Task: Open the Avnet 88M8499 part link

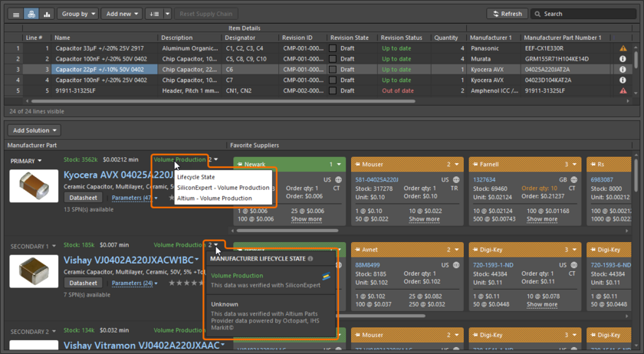Action: [x=367, y=265]
